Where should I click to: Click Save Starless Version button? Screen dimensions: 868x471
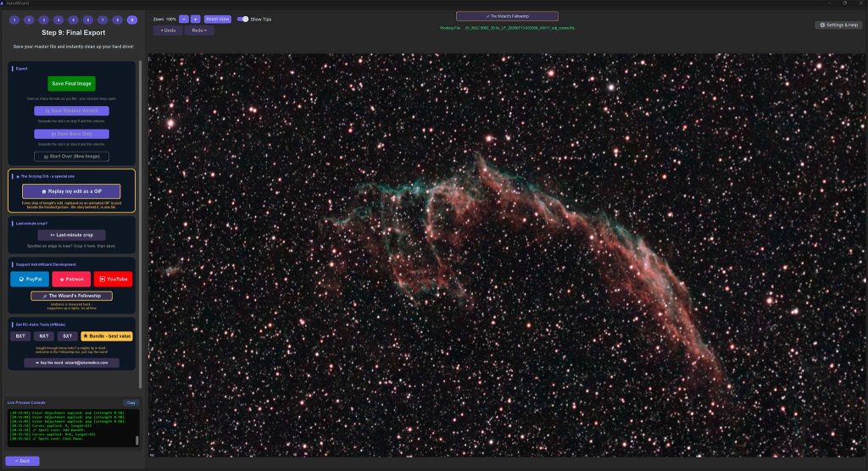click(71, 111)
